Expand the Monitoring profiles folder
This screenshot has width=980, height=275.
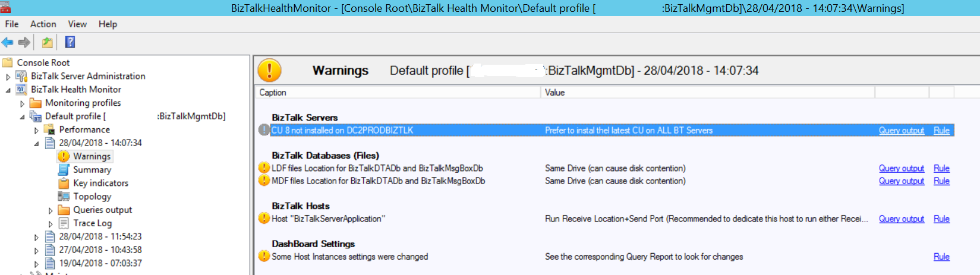[x=23, y=103]
